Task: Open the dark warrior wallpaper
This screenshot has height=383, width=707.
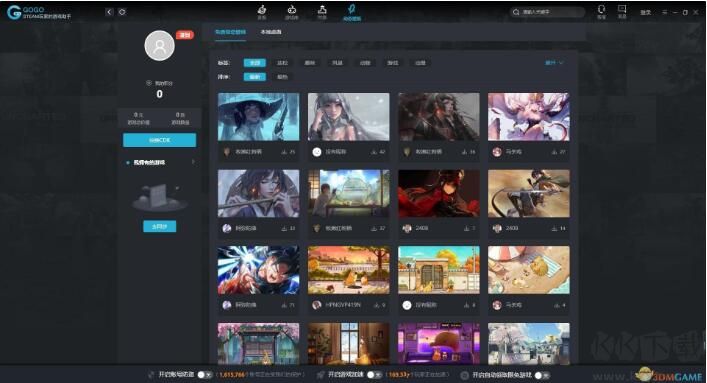Action: [x=439, y=117]
